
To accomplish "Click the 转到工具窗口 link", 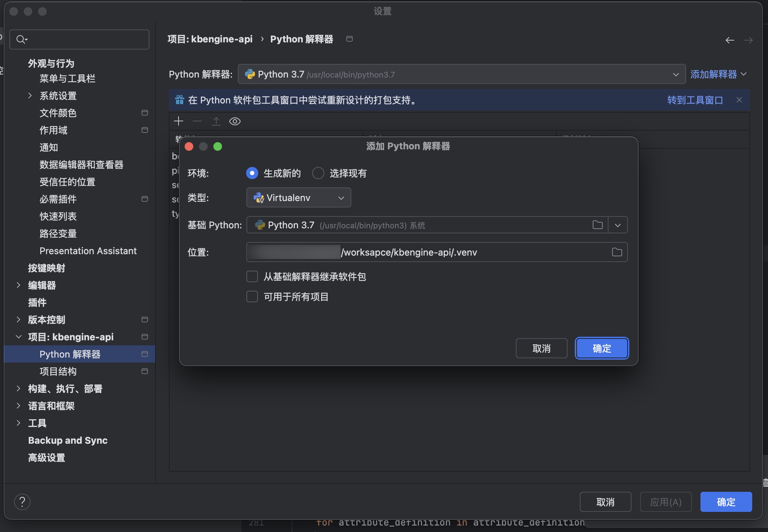I will point(695,100).
